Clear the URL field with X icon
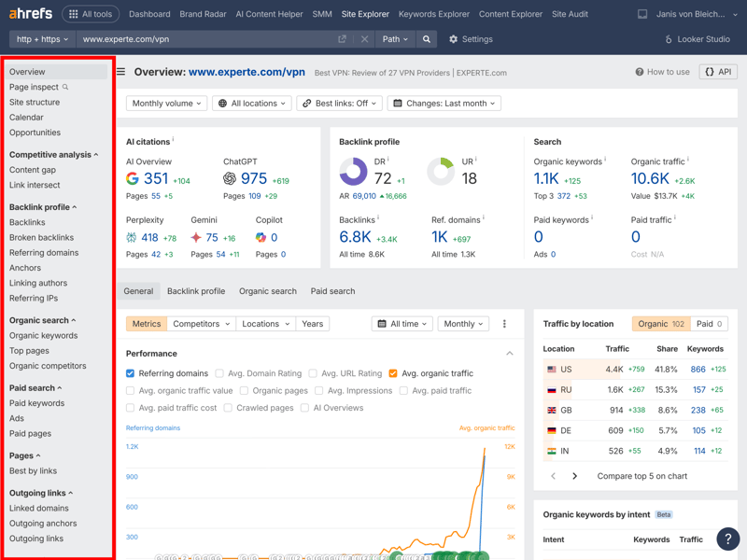Screen dimensions: 747x560 pos(364,39)
